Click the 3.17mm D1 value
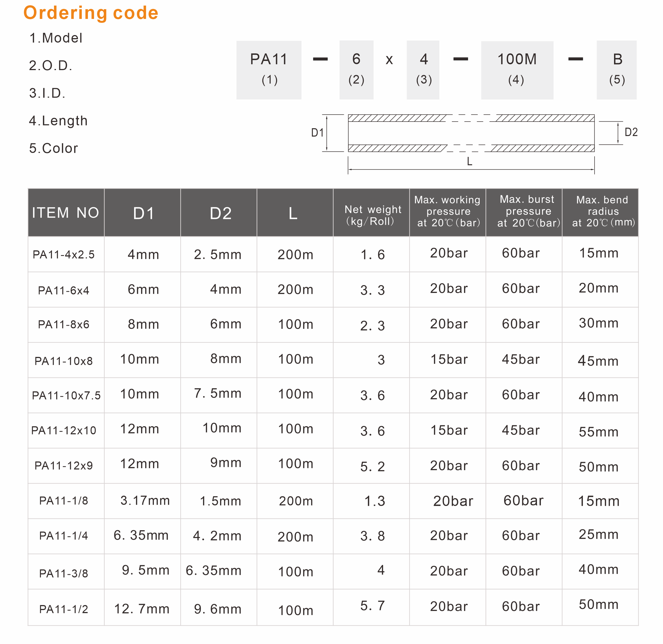This screenshot has height=644, width=663. [x=145, y=500]
